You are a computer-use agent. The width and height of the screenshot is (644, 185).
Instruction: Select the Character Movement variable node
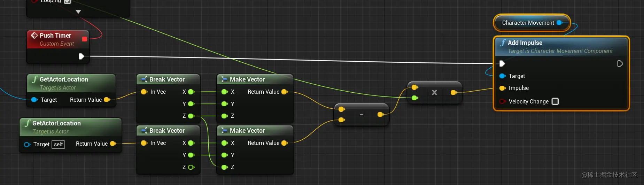tap(532, 23)
